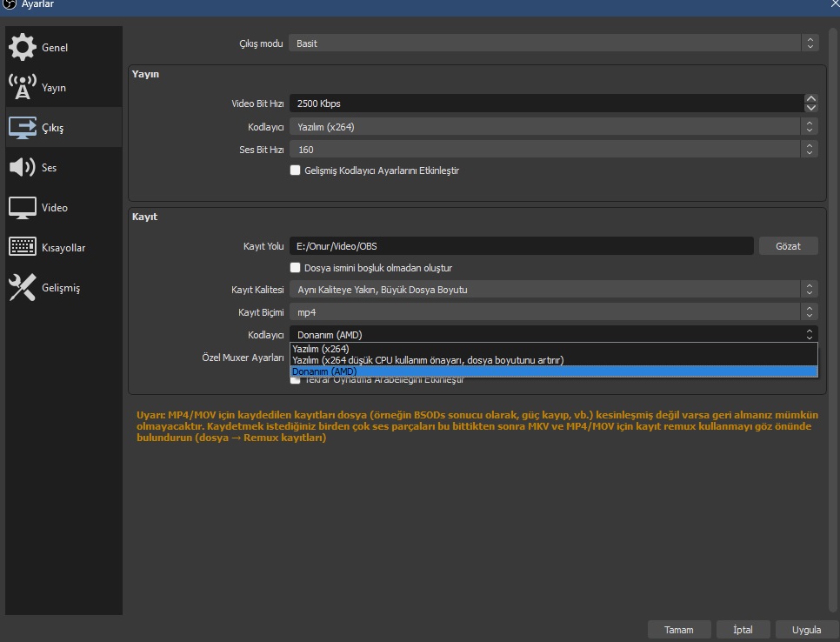Screen dimensions: 840x642
Task: Click the Yayın broadcast antenna icon
Action: click(x=23, y=87)
